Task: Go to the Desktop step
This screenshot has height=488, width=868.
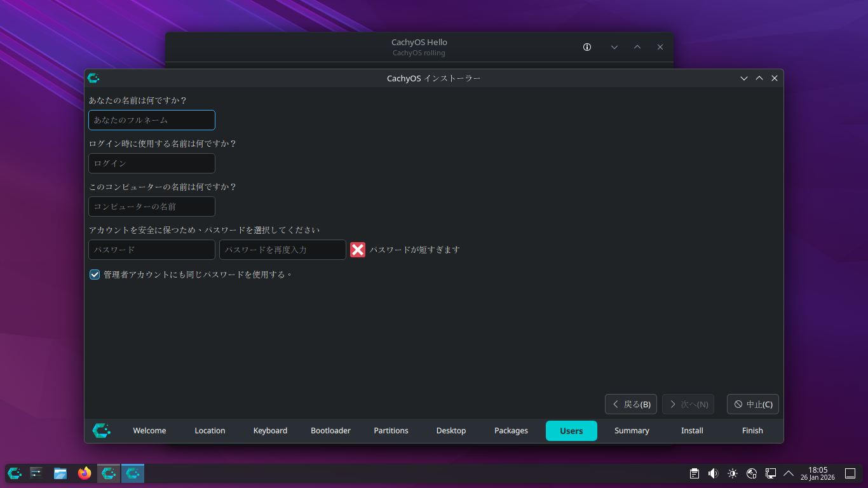Action: (x=451, y=431)
